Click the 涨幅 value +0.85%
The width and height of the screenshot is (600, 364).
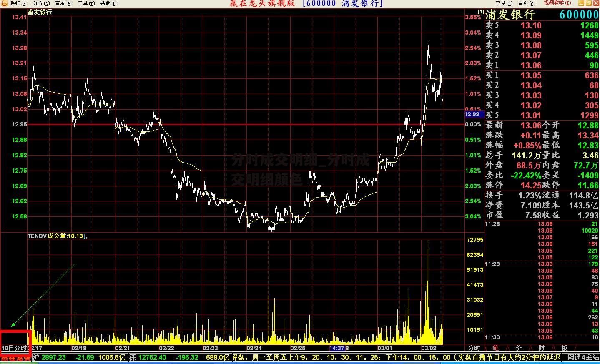[x=527, y=146]
